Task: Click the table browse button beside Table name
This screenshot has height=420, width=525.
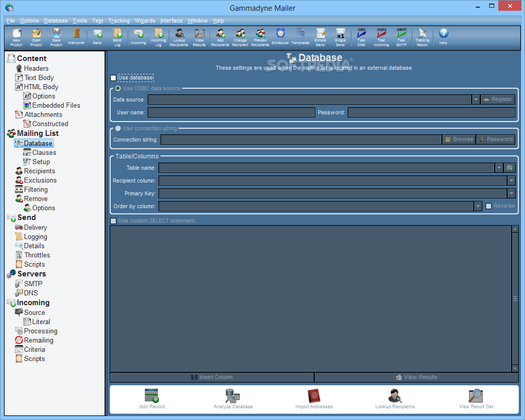Action: (510, 168)
